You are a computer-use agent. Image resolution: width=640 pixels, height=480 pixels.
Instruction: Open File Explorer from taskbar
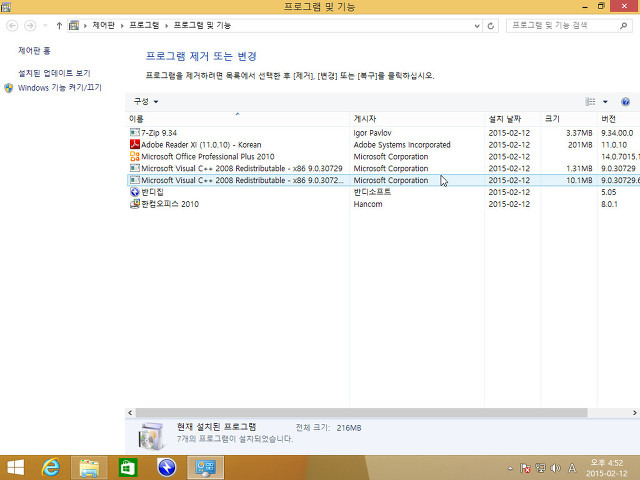point(89,468)
